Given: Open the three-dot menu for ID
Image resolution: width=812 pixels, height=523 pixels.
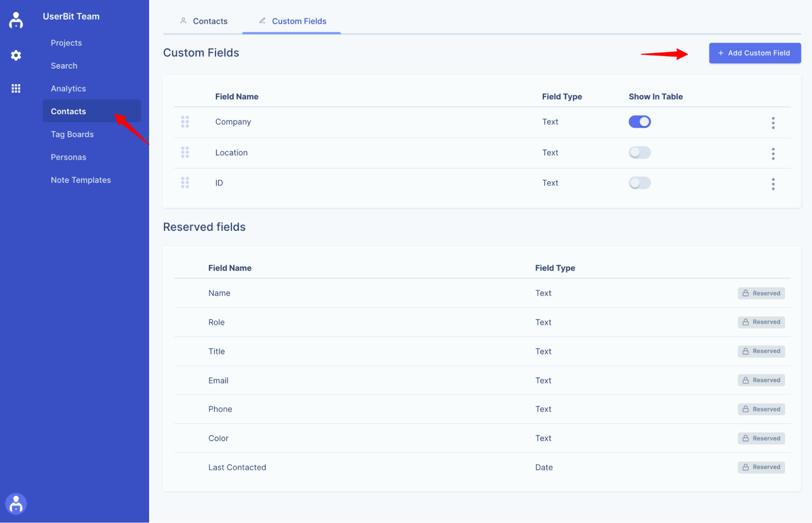Looking at the screenshot, I should tap(773, 184).
